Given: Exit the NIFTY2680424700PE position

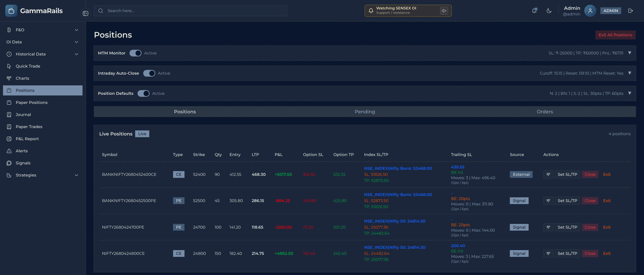Looking at the screenshot, I should (x=607, y=227).
